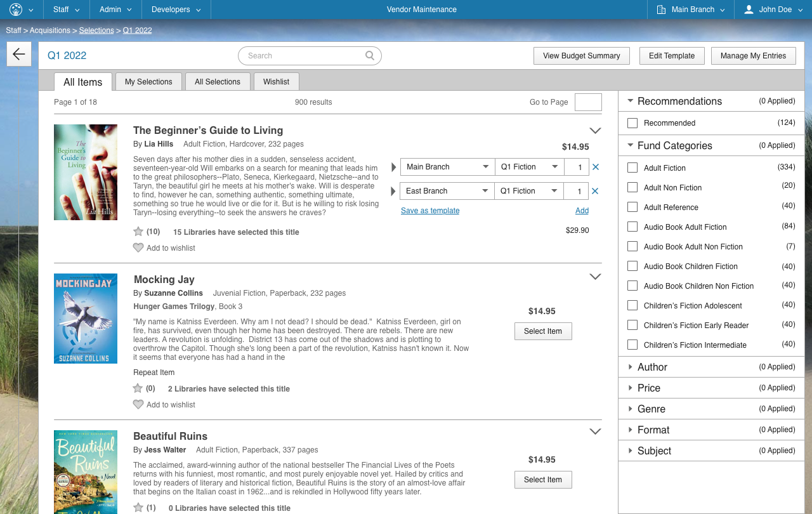Remove the East Branch selection row with the X
Viewport: 812px width, 514px height.
(595, 190)
